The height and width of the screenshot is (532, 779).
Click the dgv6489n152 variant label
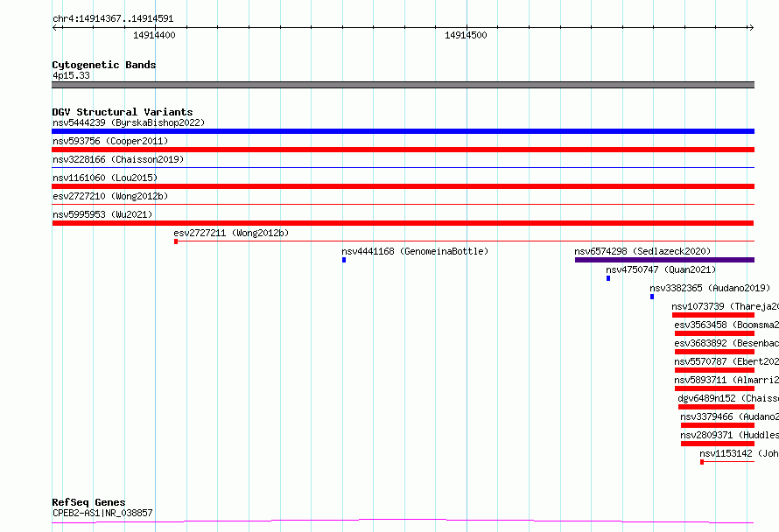(728, 398)
